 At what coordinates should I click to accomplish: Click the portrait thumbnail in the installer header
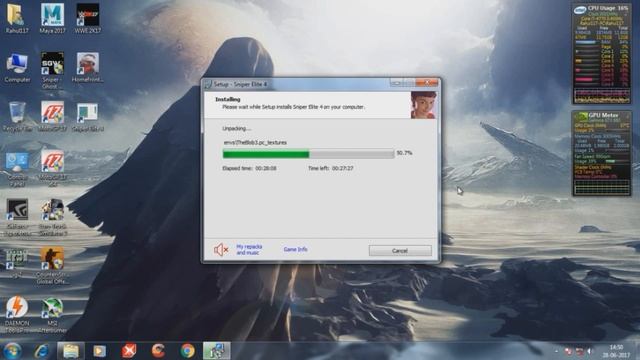(x=423, y=105)
